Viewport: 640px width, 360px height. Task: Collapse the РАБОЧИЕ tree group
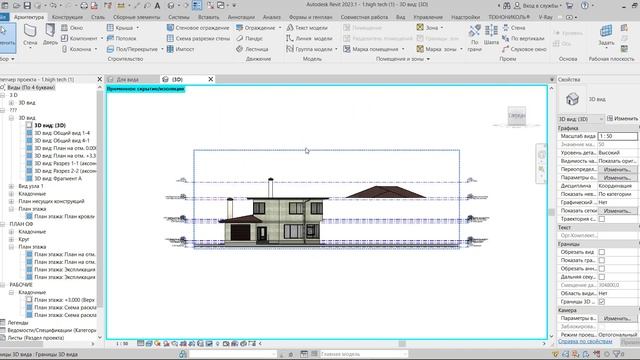coord(3,285)
